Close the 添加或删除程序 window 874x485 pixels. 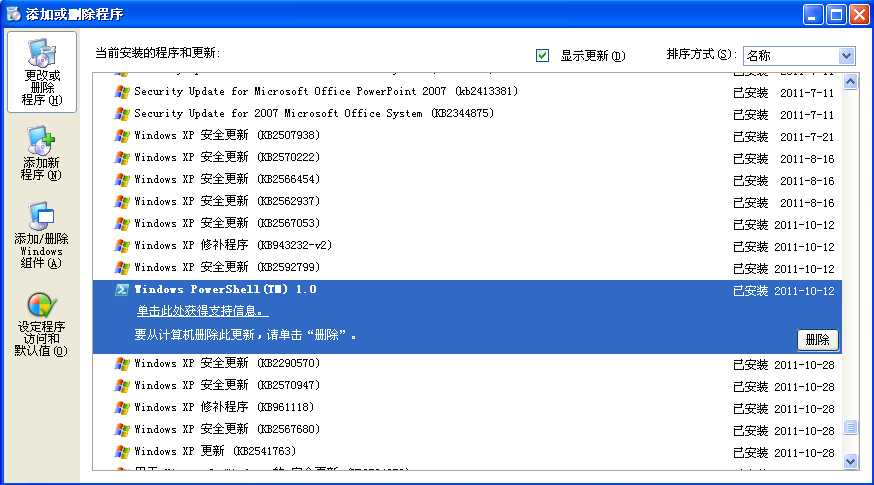(x=859, y=14)
